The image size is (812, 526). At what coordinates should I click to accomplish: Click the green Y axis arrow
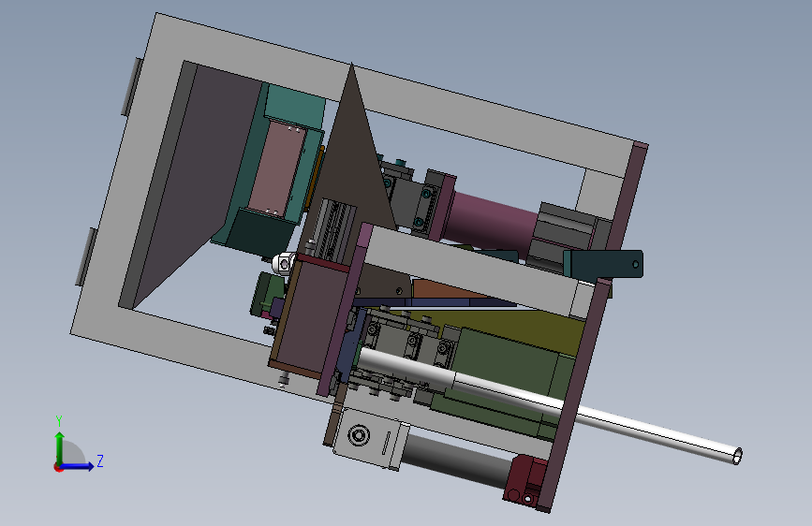click(60, 447)
